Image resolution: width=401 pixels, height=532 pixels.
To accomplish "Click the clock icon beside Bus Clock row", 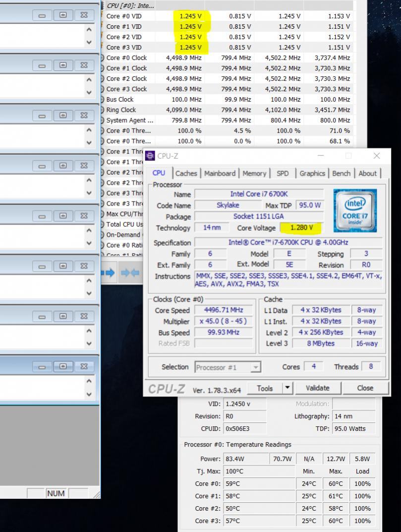I will point(102,99).
